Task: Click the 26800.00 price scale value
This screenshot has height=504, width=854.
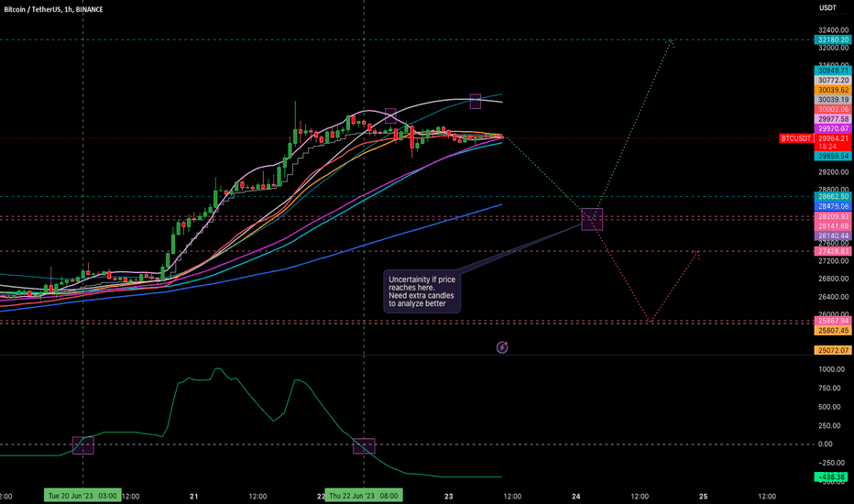Action: [833, 279]
